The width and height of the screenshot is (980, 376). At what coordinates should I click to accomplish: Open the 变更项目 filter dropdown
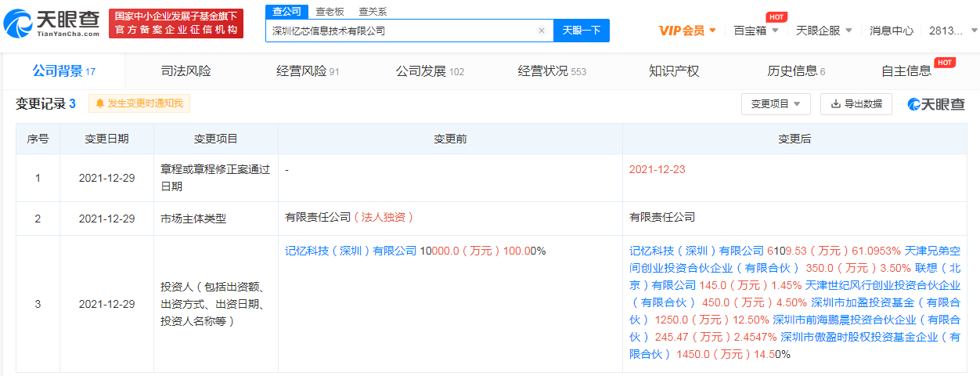pyautogui.click(x=776, y=103)
